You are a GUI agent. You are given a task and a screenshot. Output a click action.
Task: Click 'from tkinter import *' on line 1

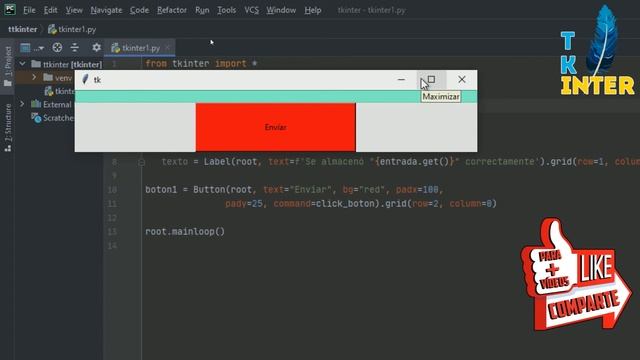[201, 64]
